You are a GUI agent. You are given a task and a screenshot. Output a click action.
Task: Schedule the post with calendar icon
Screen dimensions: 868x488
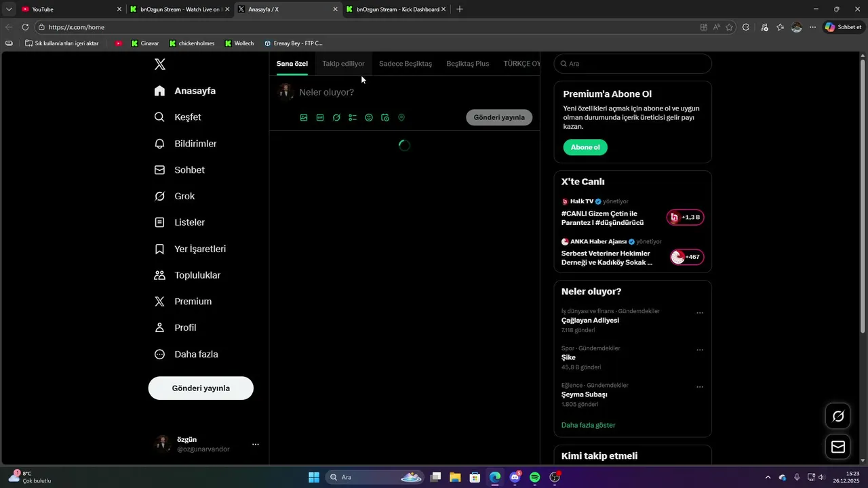(x=385, y=117)
